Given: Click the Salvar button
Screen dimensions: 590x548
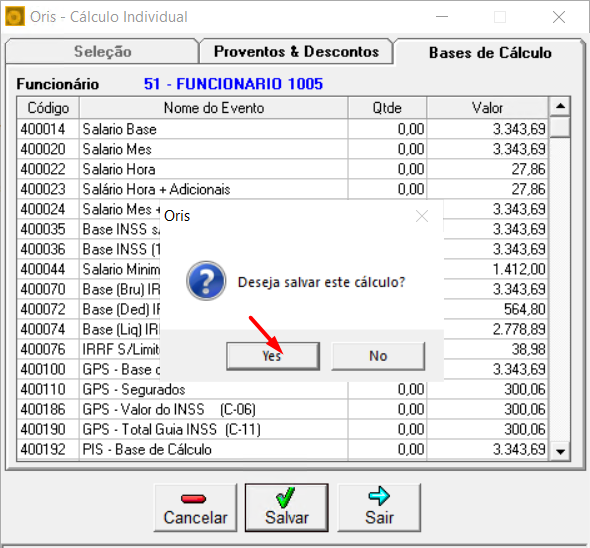Looking at the screenshot, I should (287, 507).
